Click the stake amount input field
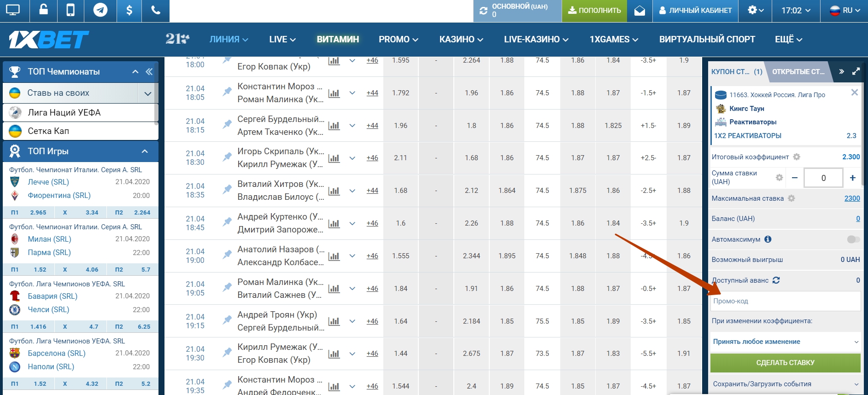868x395 pixels. [x=823, y=178]
